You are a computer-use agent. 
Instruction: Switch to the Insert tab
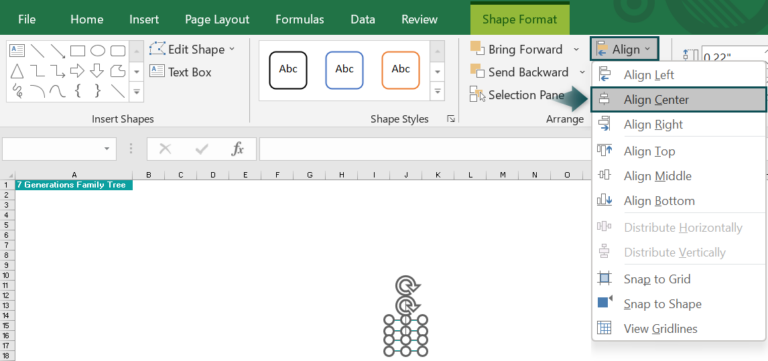144,20
